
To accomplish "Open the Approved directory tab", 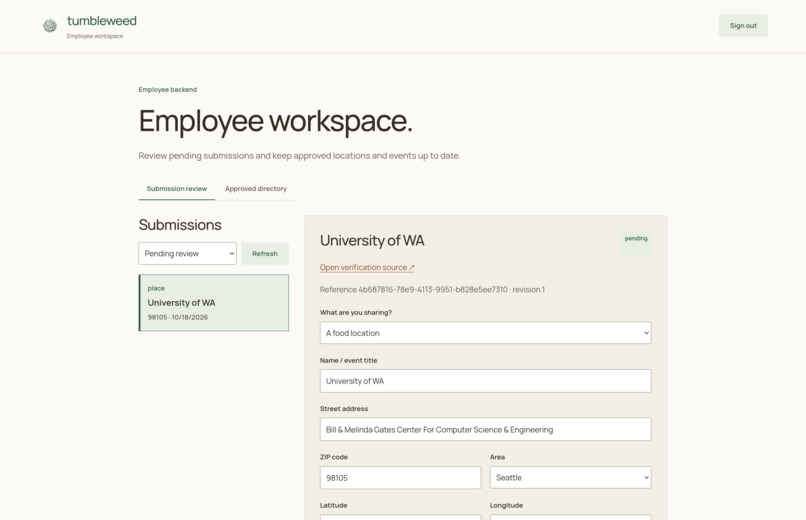I will pos(256,189).
